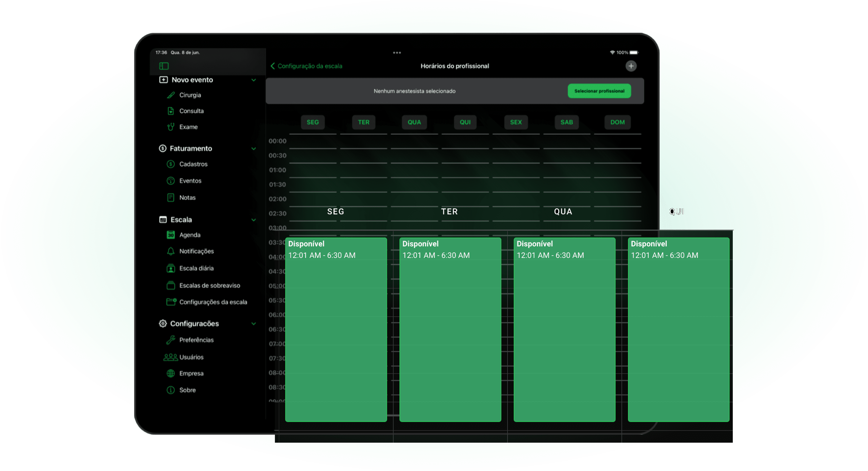Screen dimensions: 868x471
Task: Open Eventos icon in Faturamento
Action: 171,181
